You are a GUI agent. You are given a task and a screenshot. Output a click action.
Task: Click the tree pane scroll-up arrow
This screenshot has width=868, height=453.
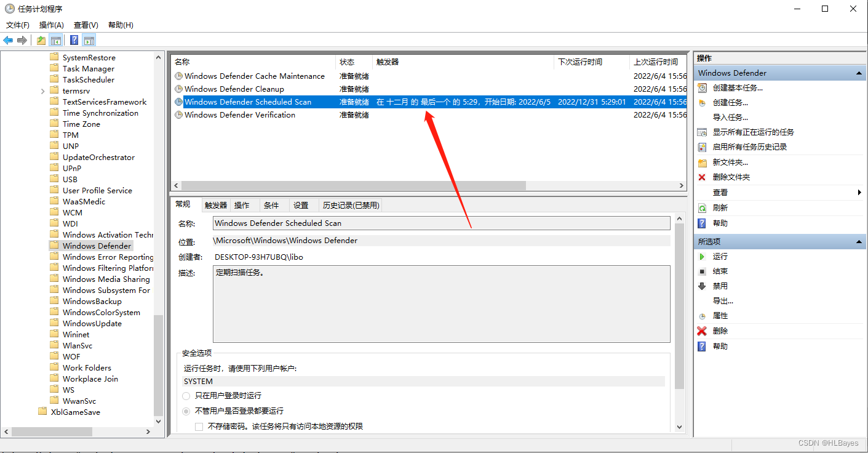tap(159, 57)
